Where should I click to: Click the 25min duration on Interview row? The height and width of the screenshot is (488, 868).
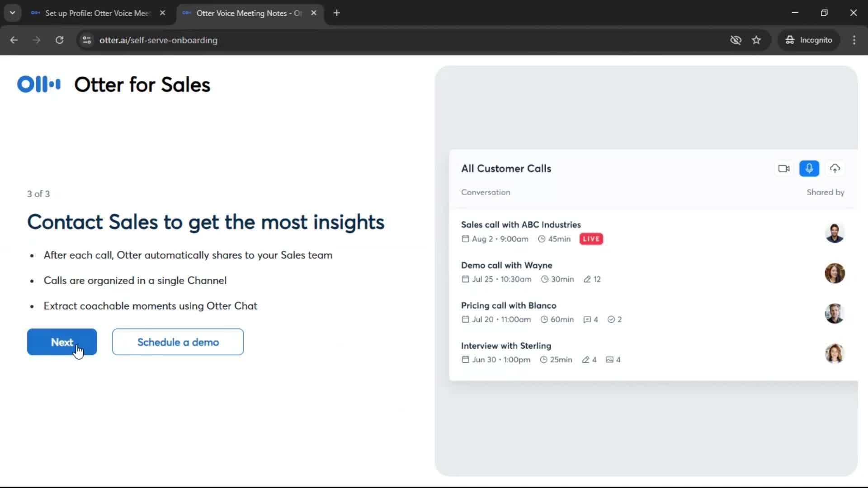(x=561, y=360)
